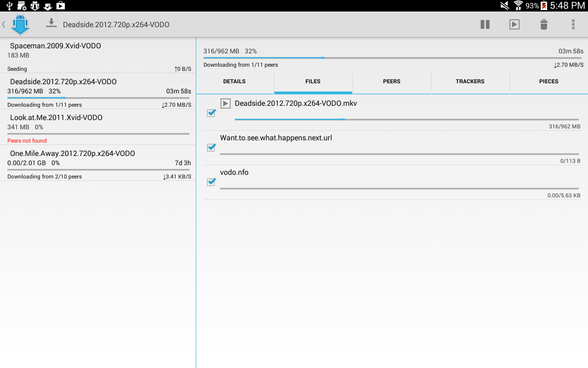
Task: Disable downloading of vodo.nfo
Action: [211, 182]
